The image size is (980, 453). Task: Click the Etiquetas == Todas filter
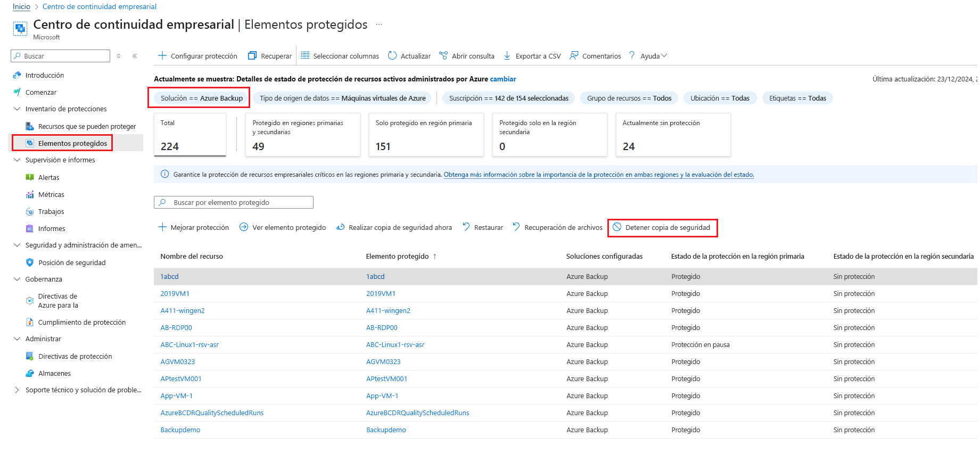click(797, 98)
